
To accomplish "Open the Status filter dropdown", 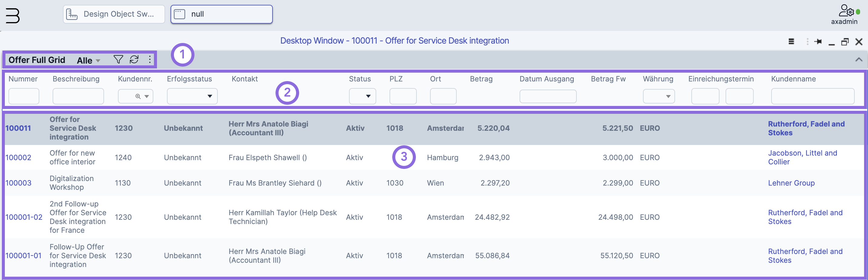I will (x=362, y=96).
